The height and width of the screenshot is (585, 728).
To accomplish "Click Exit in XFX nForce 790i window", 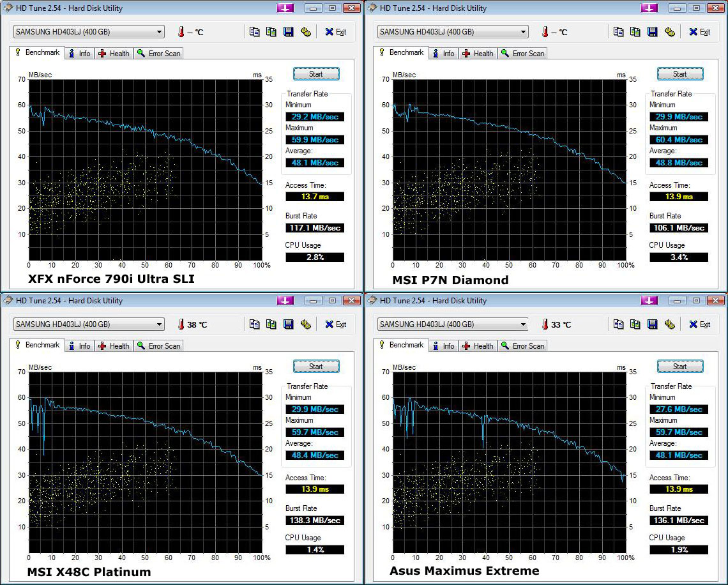I will 336,31.
